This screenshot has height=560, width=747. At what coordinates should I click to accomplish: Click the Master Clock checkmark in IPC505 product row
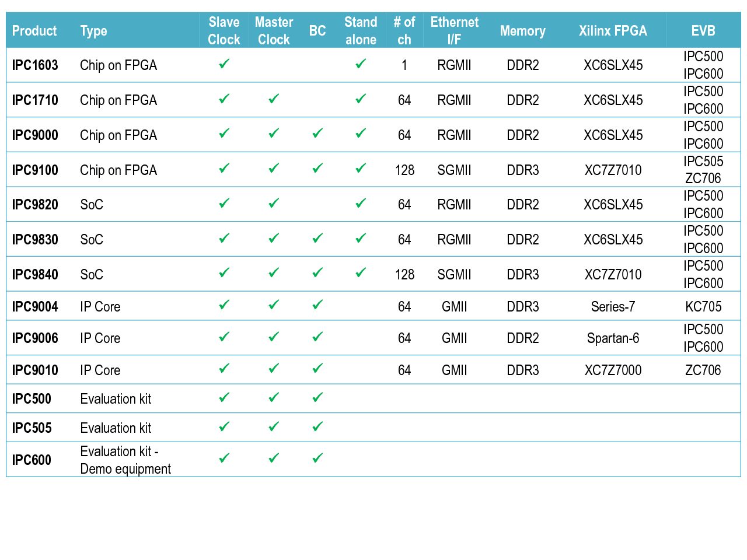tap(274, 426)
